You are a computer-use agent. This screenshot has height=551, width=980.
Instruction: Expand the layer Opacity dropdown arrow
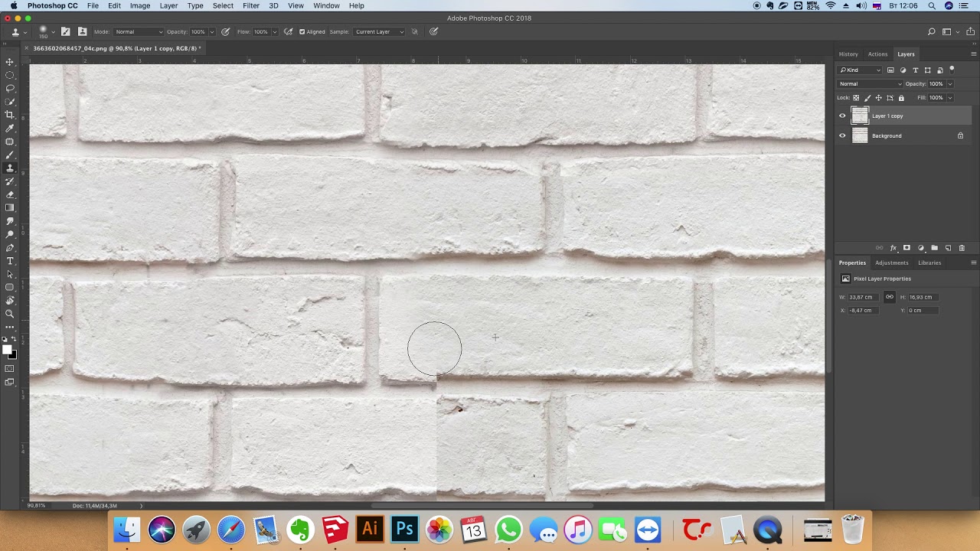pos(950,83)
